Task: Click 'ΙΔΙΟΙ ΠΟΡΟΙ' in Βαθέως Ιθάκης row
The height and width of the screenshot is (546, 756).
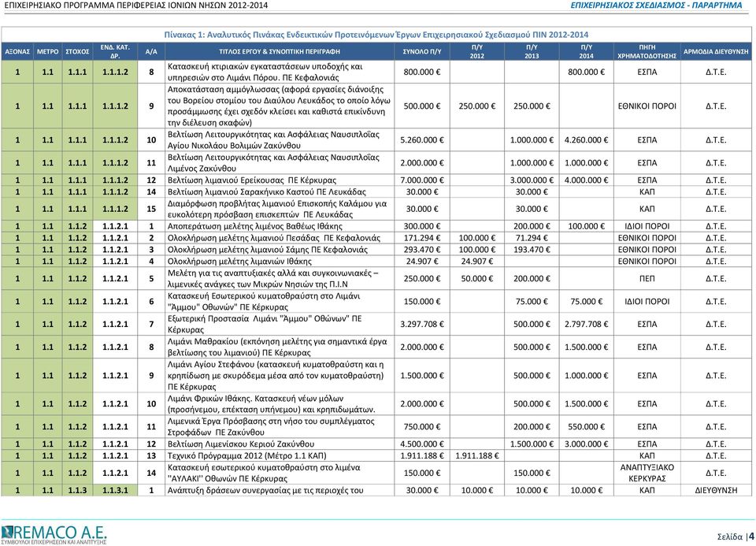Action: point(647,226)
